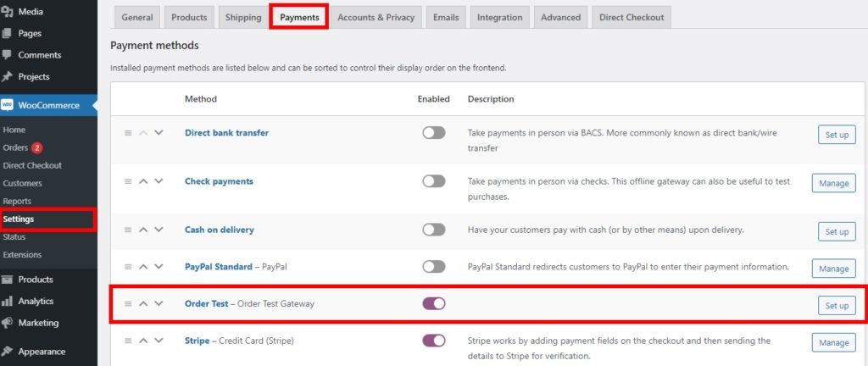This screenshot has height=366, width=868.
Task: Move PayPal Standard down with arrow
Action: 159,267
